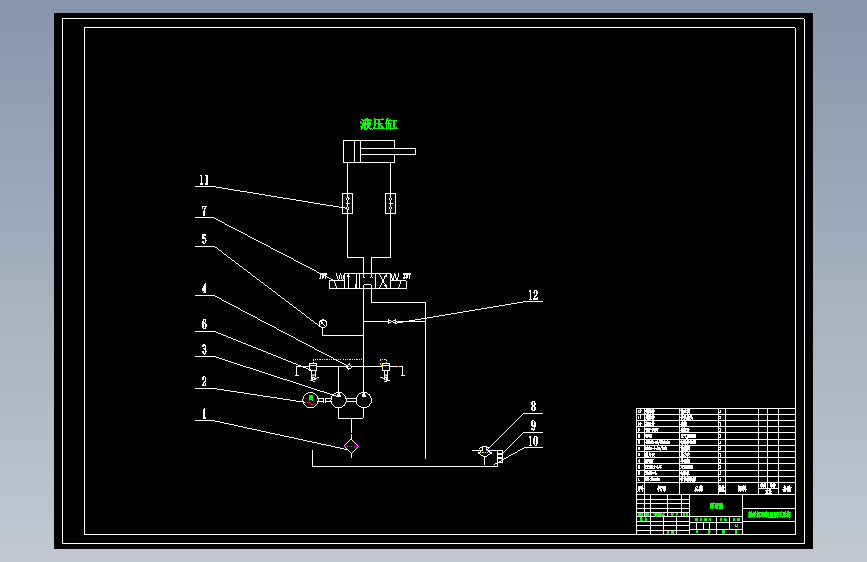Click the hydraulic cylinder symbol under 液压缸
The image size is (867, 562).
pyautogui.click(x=379, y=152)
